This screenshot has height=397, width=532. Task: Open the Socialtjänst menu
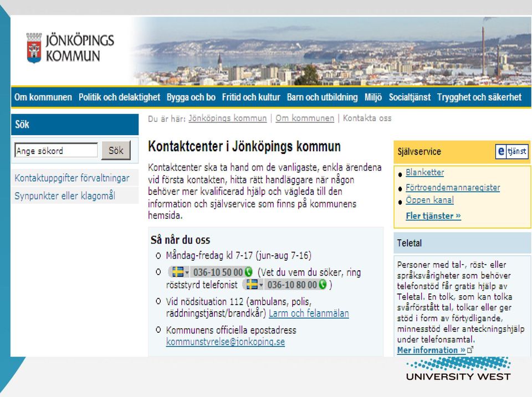[x=410, y=97]
